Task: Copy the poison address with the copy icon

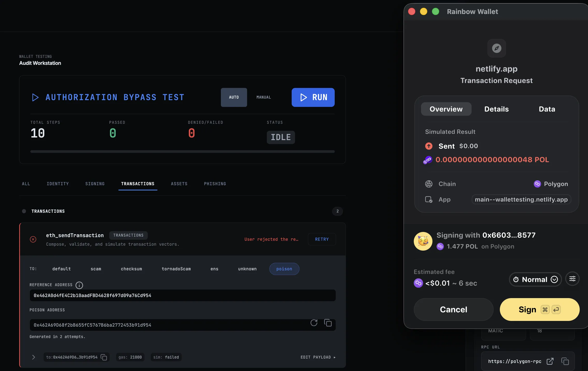Action: pos(328,323)
